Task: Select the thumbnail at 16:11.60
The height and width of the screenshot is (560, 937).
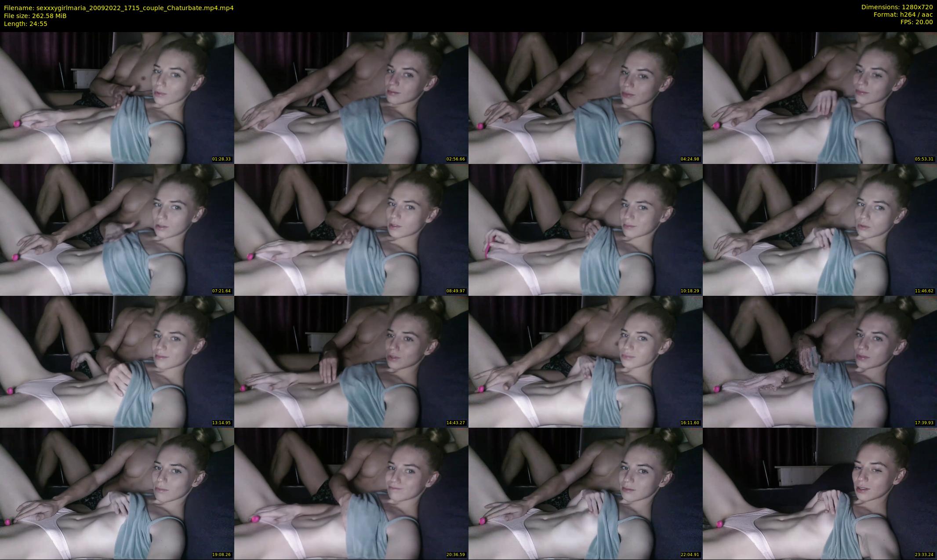Action: [x=585, y=361]
